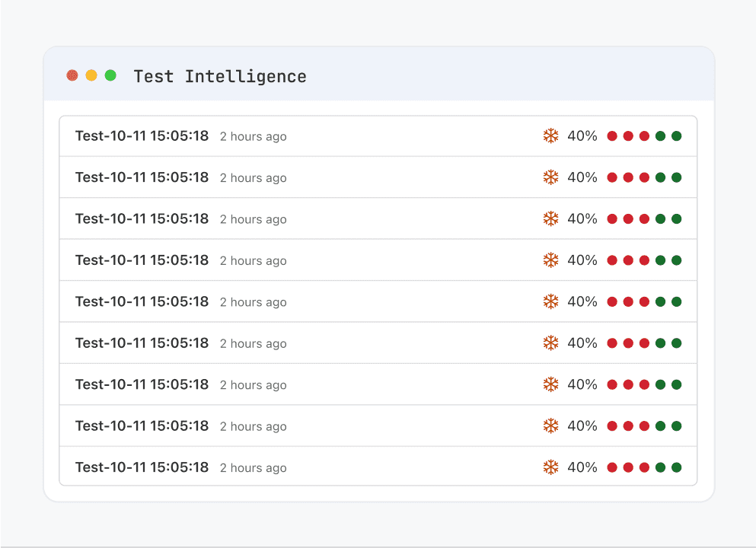
Task: Click the snowflake icon on the second row
Action: [x=550, y=177]
